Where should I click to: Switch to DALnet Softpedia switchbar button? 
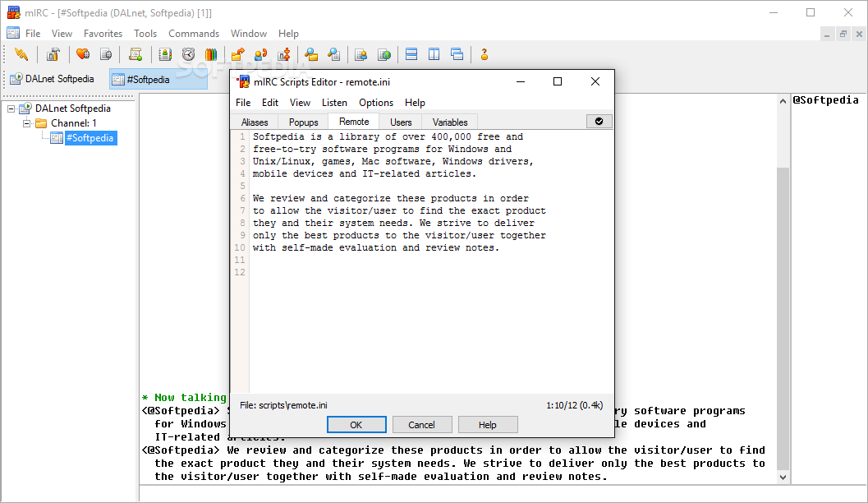pos(53,79)
